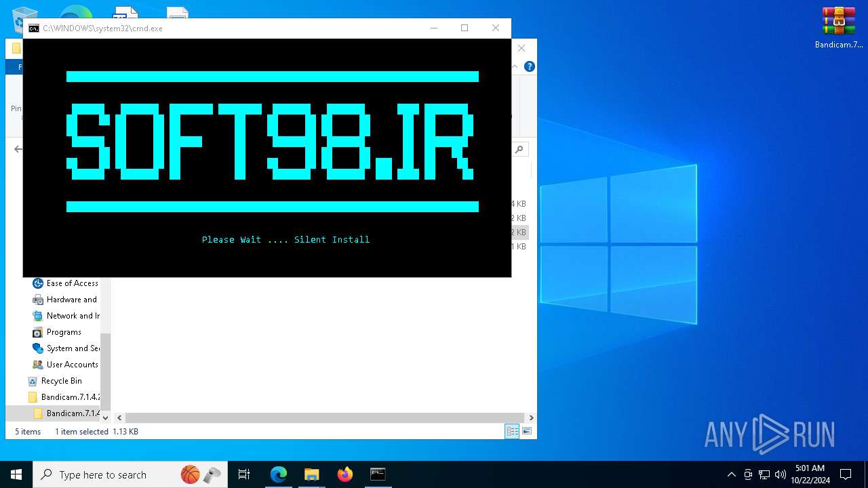This screenshot has width=868, height=488.
Task: Switch to large icons view in Explorer
Action: (x=527, y=431)
